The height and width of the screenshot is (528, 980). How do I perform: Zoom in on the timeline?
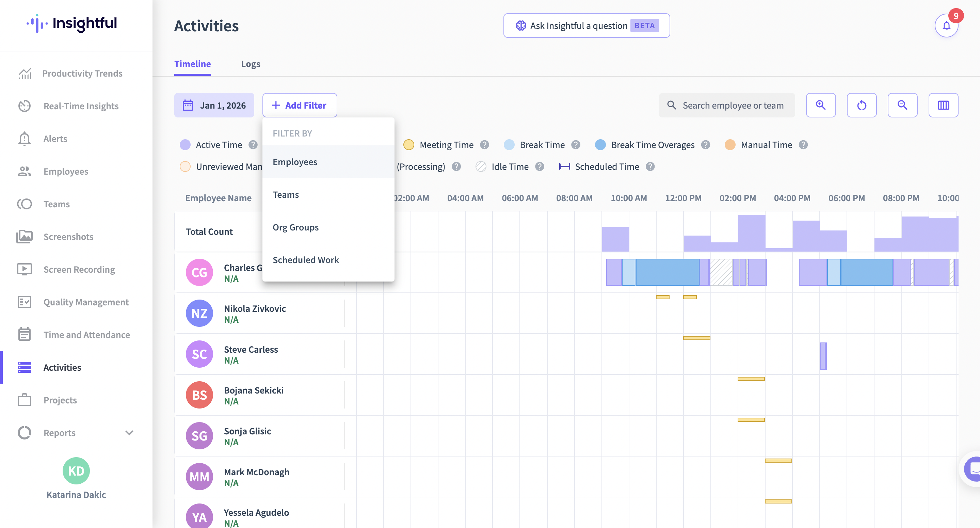(821, 105)
